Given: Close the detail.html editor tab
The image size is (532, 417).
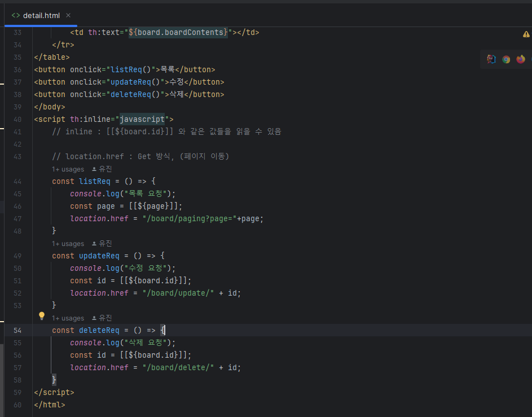Looking at the screenshot, I should 68,15.
